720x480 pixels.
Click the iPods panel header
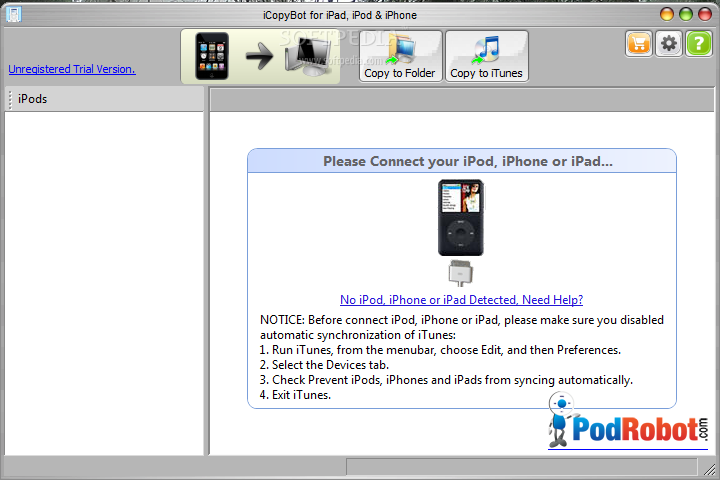[x=104, y=99]
